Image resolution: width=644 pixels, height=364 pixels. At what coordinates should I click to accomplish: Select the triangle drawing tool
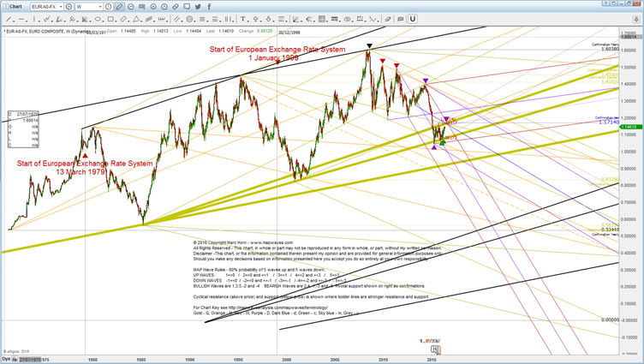click(136, 19)
